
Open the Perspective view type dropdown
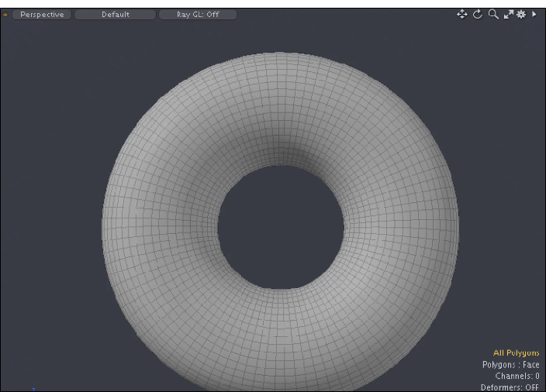[x=42, y=15]
